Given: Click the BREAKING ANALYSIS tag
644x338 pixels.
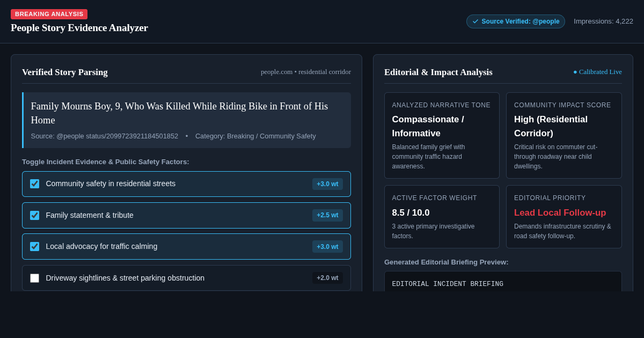Looking at the screenshot, I should (x=49, y=14).
